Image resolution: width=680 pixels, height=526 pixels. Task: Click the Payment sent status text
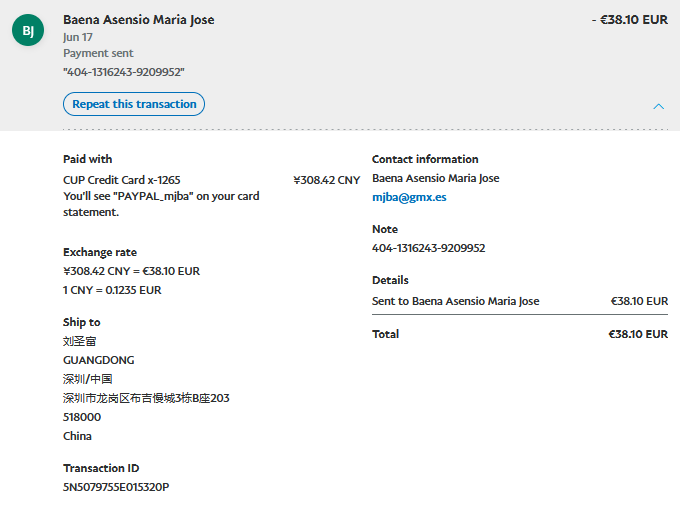(x=98, y=54)
